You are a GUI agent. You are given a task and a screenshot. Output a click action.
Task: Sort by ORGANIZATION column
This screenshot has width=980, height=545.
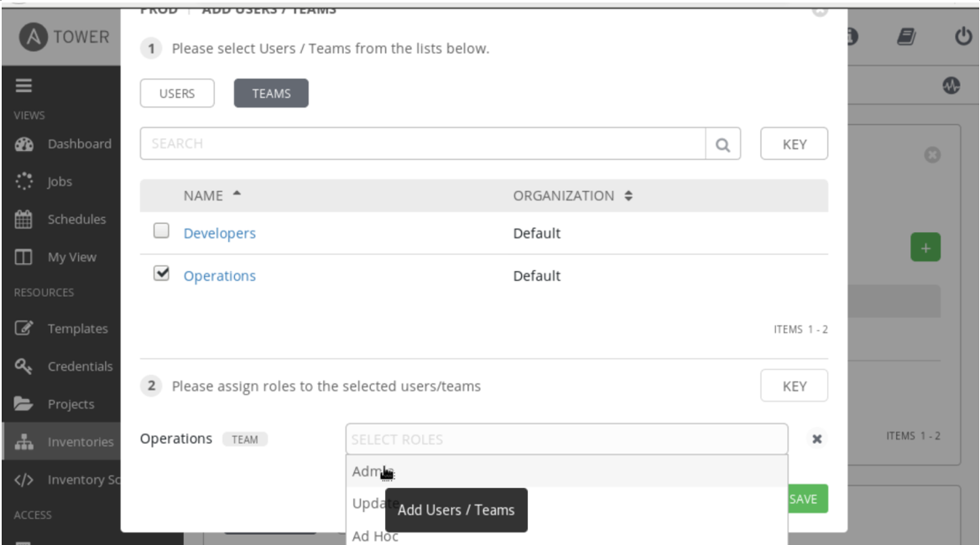click(x=572, y=195)
